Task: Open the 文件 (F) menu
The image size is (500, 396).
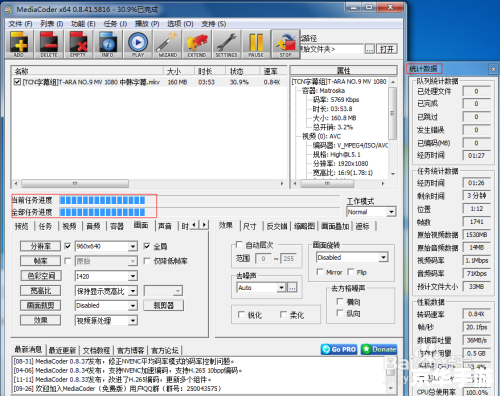Action: (x=20, y=24)
